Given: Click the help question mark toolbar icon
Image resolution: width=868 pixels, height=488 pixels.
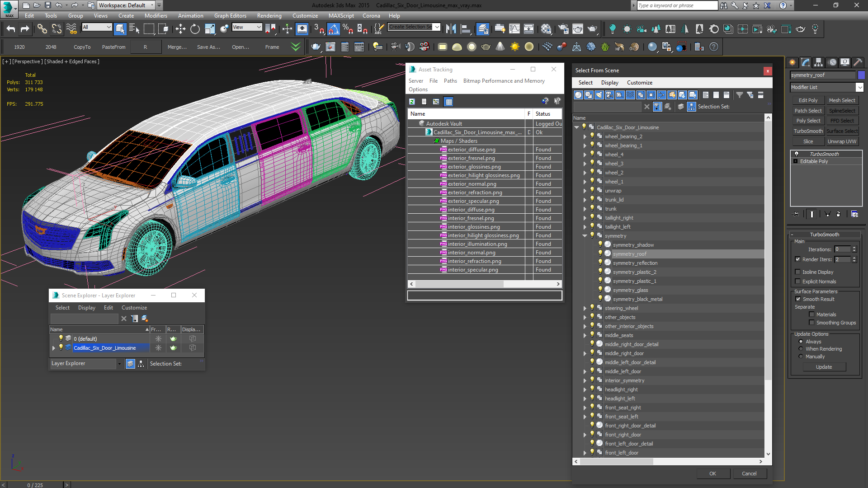Looking at the screenshot, I should click(714, 47).
